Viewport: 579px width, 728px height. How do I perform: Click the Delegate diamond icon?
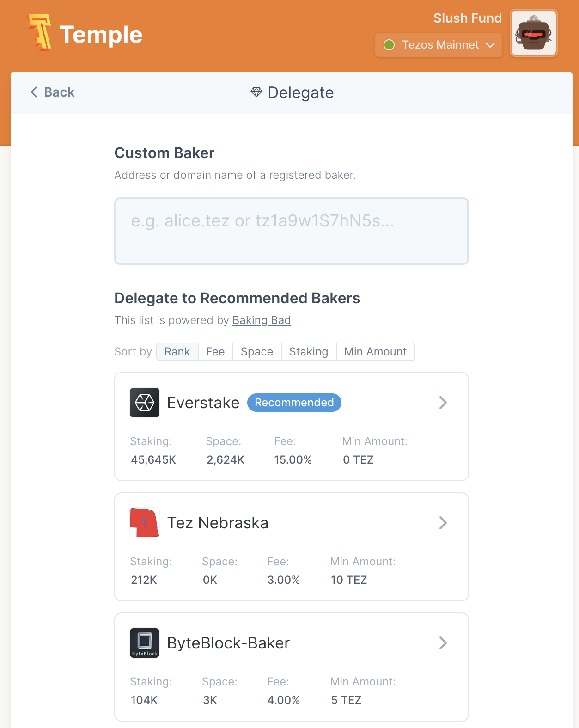click(x=256, y=92)
